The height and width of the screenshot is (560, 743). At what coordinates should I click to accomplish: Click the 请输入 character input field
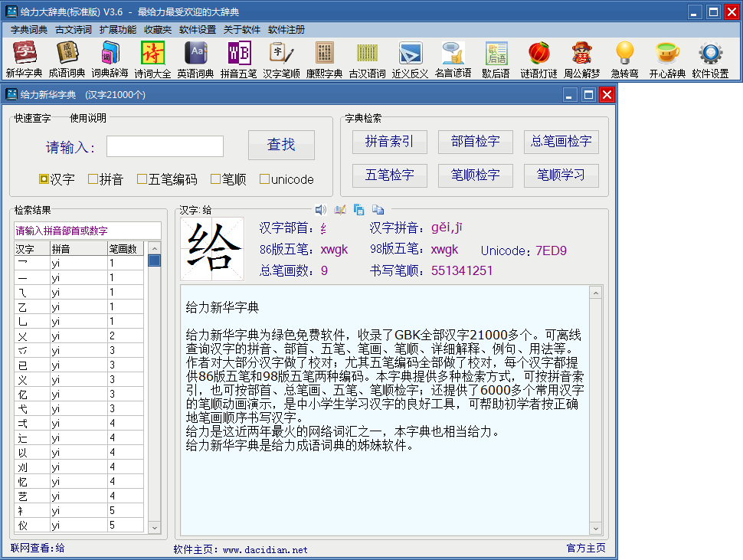(x=165, y=146)
